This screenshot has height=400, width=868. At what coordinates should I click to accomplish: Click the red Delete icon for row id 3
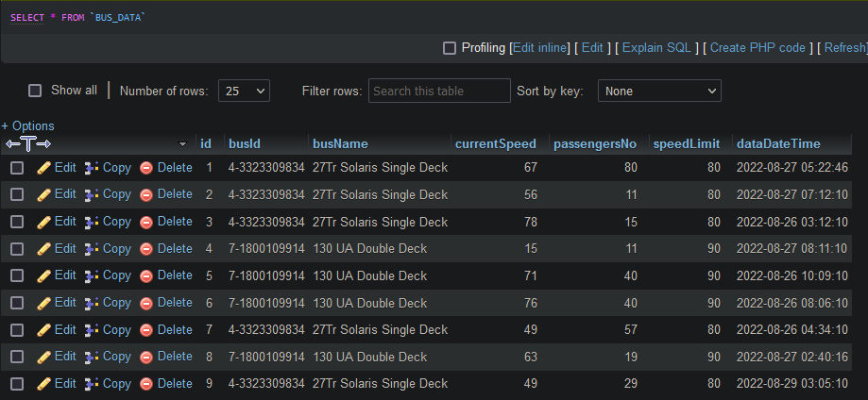tap(146, 222)
